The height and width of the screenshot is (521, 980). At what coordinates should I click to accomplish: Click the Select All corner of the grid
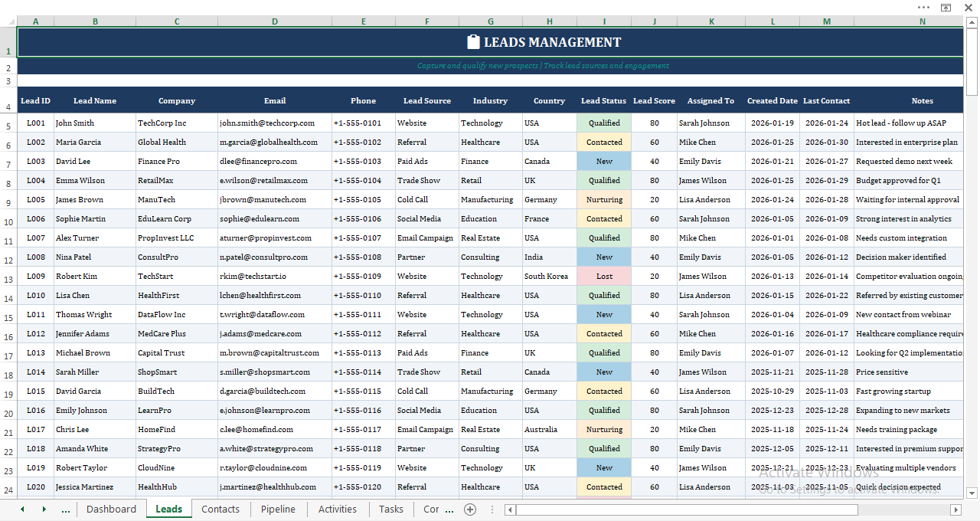coord(8,21)
